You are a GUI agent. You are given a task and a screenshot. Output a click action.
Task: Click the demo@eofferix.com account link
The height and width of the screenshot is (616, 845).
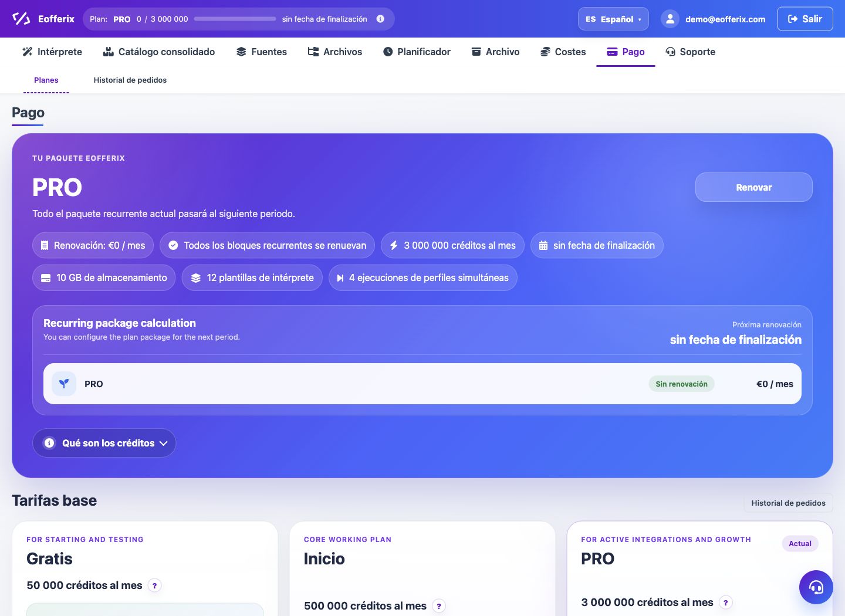(x=725, y=19)
